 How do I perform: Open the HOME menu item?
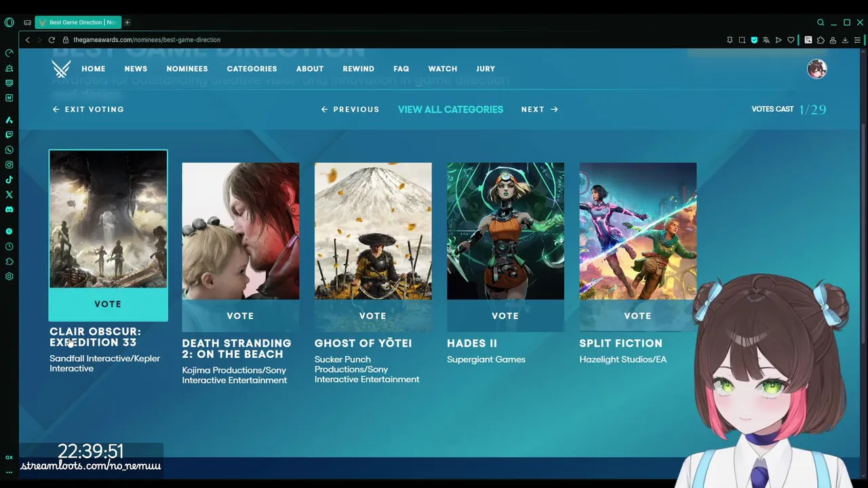[x=94, y=69]
